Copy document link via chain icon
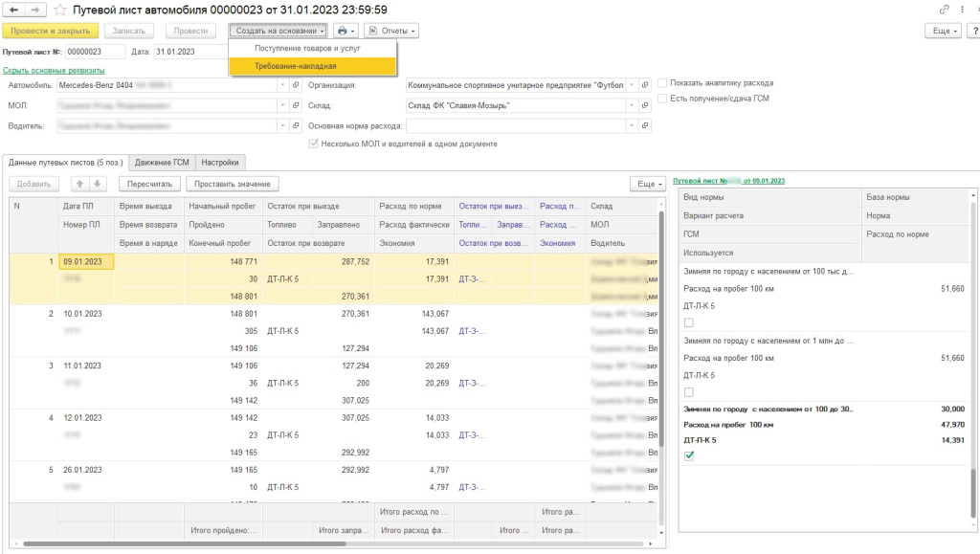The image size is (980, 554). [946, 10]
